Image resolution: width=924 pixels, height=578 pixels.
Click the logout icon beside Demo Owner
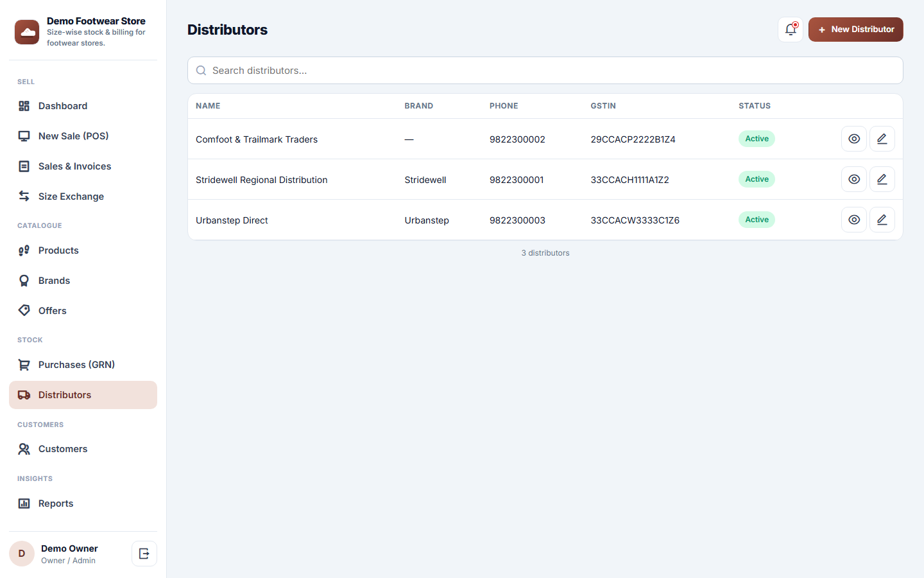pyautogui.click(x=144, y=554)
